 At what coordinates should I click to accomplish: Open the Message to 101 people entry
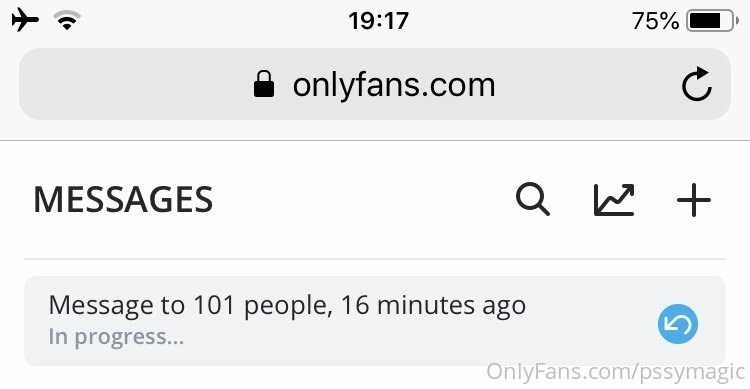coord(287,306)
